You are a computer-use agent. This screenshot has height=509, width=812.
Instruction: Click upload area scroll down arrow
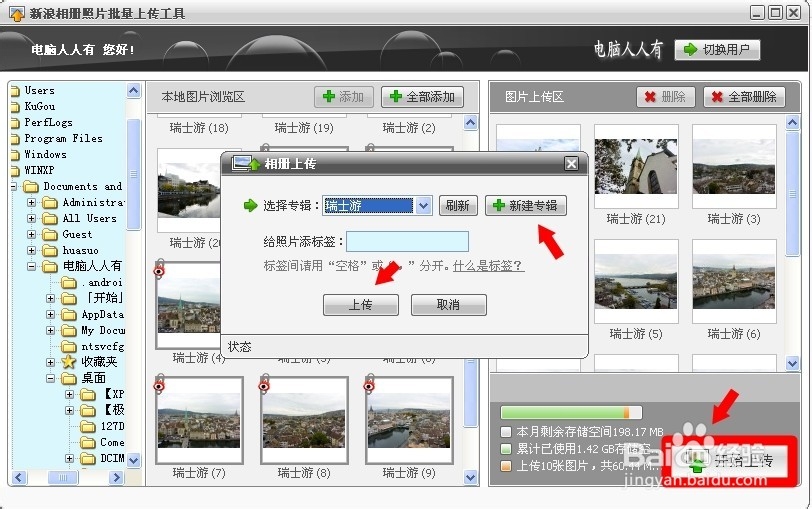point(792,363)
